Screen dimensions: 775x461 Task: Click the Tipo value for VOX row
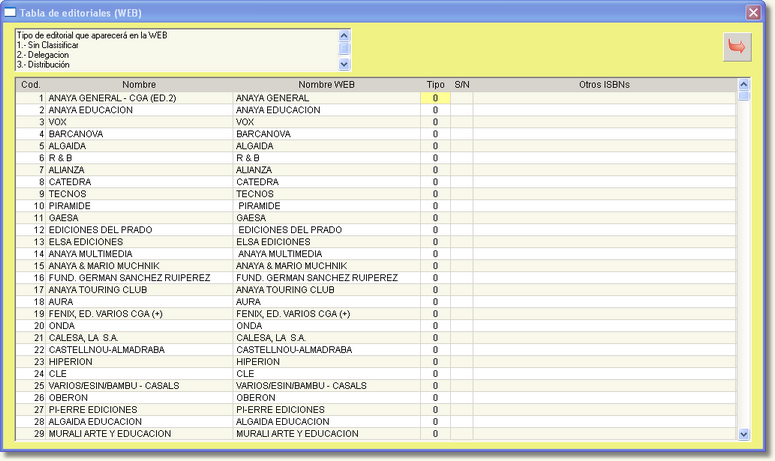pyautogui.click(x=435, y=122)
